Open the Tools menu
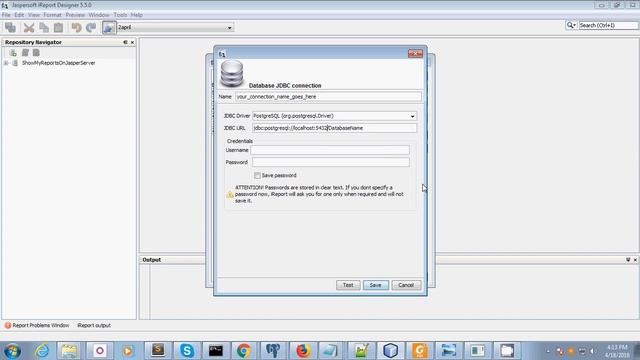The image size is (640, 360). 120,15
